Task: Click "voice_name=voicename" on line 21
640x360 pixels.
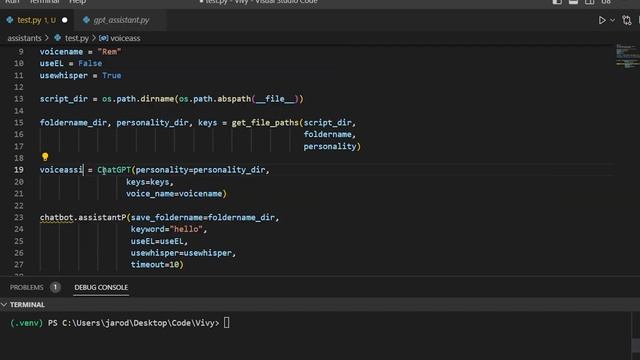Action: tap(174, 193)
